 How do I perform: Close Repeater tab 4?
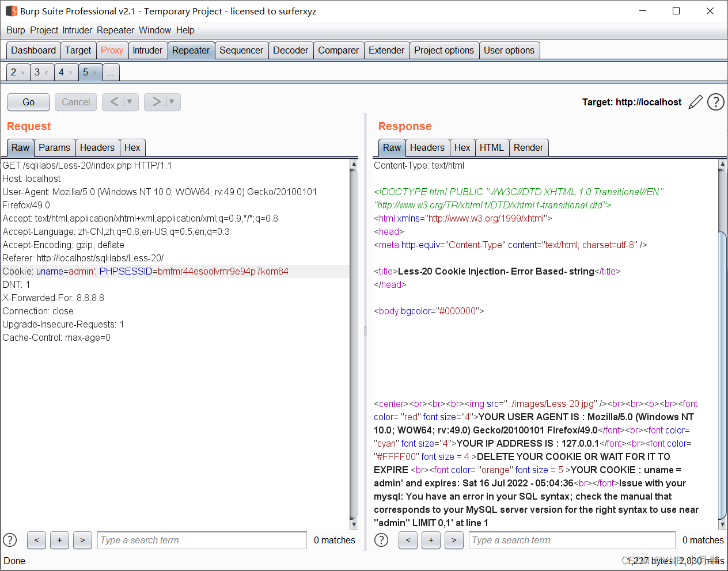point(71,73)
